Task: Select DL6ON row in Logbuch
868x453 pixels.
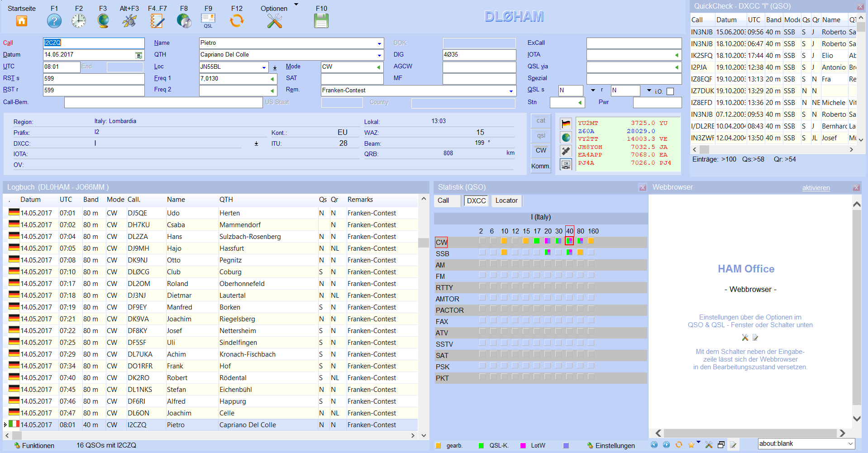Action: (210, 413)
